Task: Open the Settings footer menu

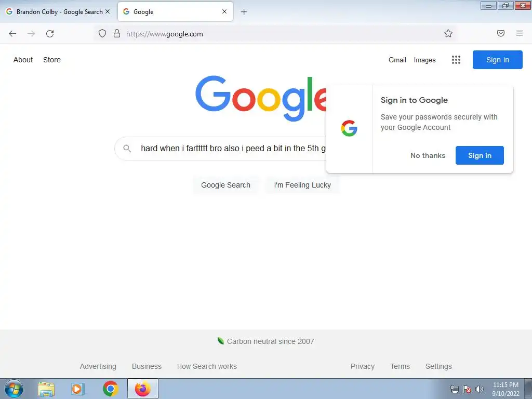Action: 438,366
